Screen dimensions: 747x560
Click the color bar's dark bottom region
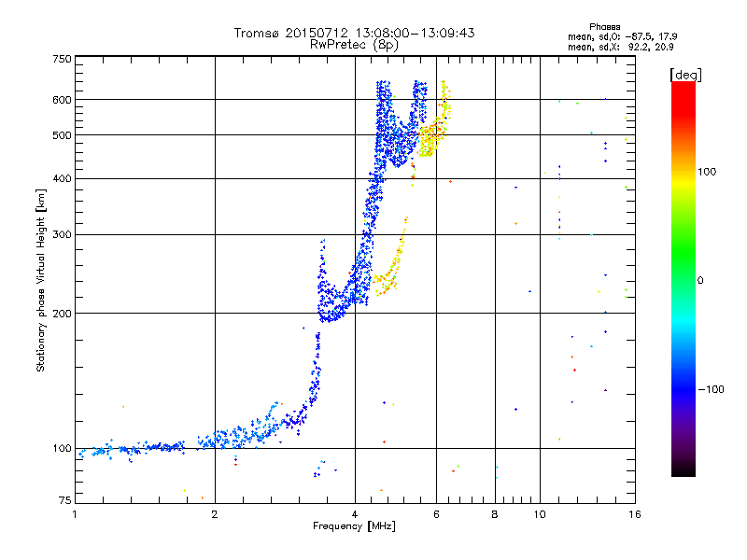point(684,464)
